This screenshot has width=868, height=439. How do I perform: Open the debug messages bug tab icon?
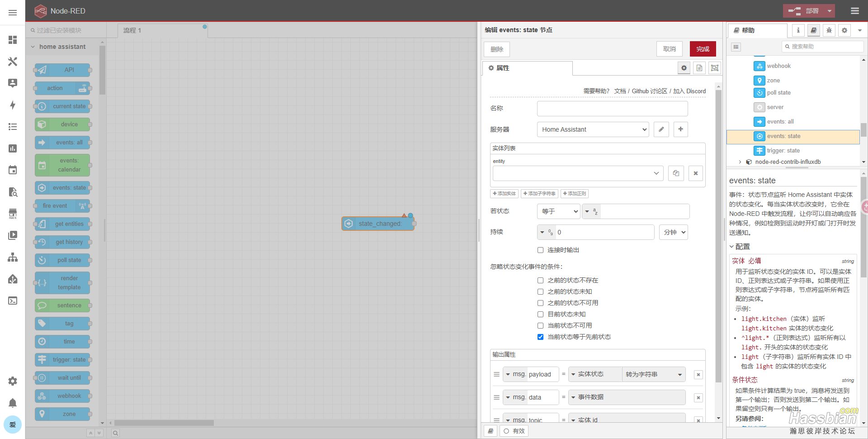(x=829, y=30)
